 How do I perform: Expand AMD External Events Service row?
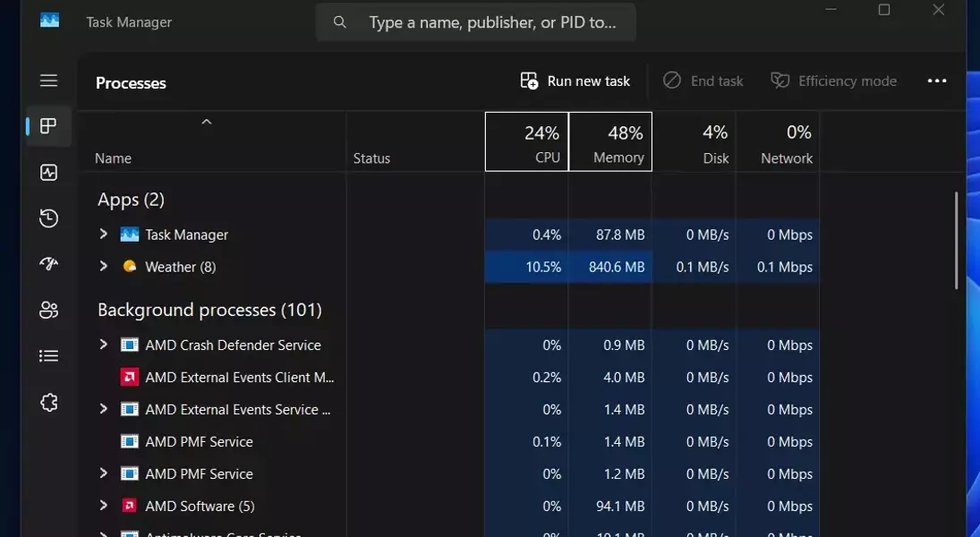click(104, 409)
